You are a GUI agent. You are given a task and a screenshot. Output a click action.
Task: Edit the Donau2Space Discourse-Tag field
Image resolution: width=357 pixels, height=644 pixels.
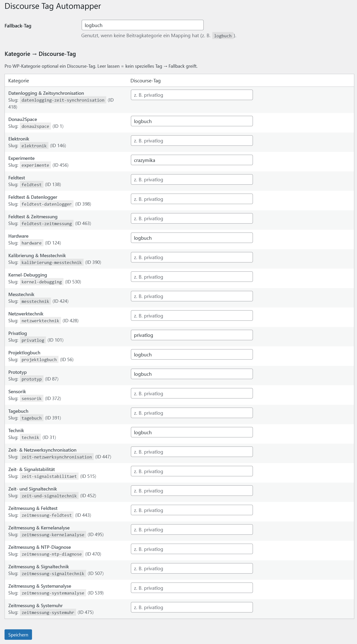pos(192,121)
